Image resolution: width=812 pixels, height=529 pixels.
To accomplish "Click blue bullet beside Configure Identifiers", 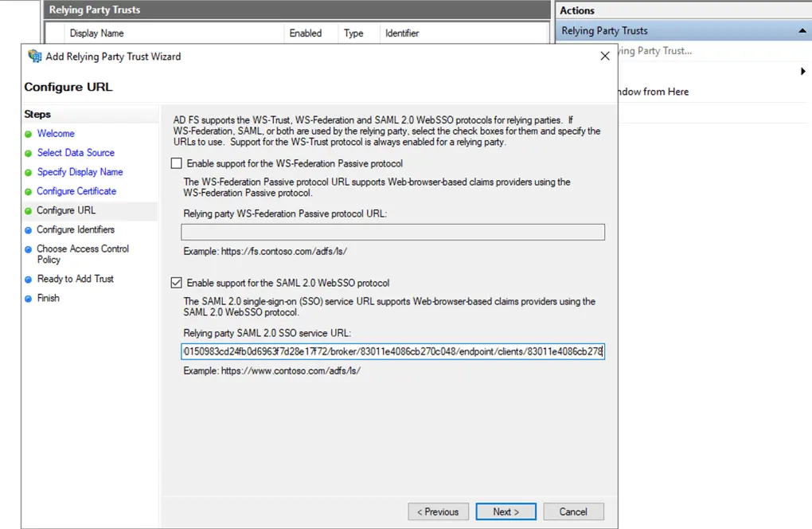I will point(29,230).
